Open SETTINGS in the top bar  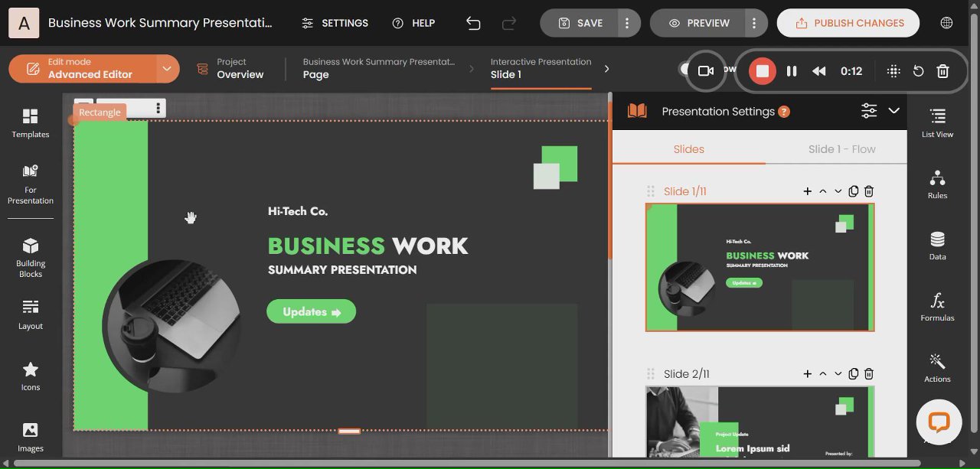pyautogui.click(x=335, y=23)
